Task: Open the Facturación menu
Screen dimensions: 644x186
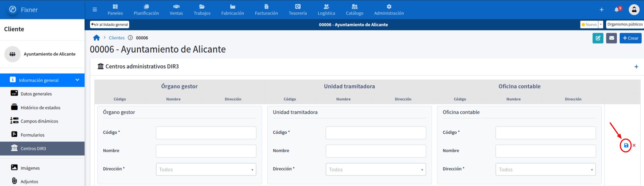Action: click(x=266, y=10)
